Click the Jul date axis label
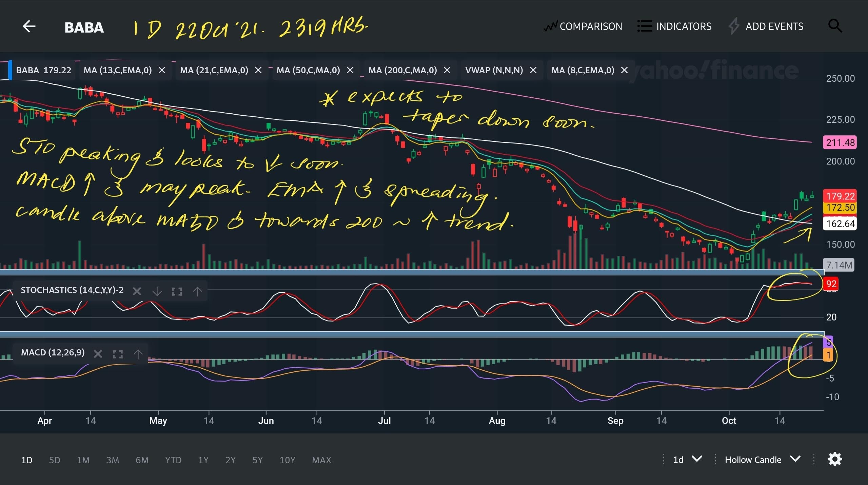The height and width of the screenshot is (485, 868). (384, 421)
